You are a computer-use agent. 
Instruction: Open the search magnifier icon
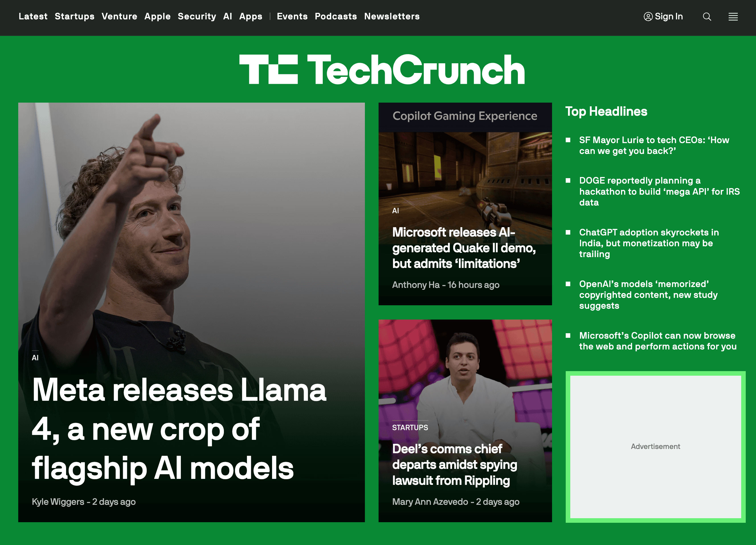click(707, 16)
